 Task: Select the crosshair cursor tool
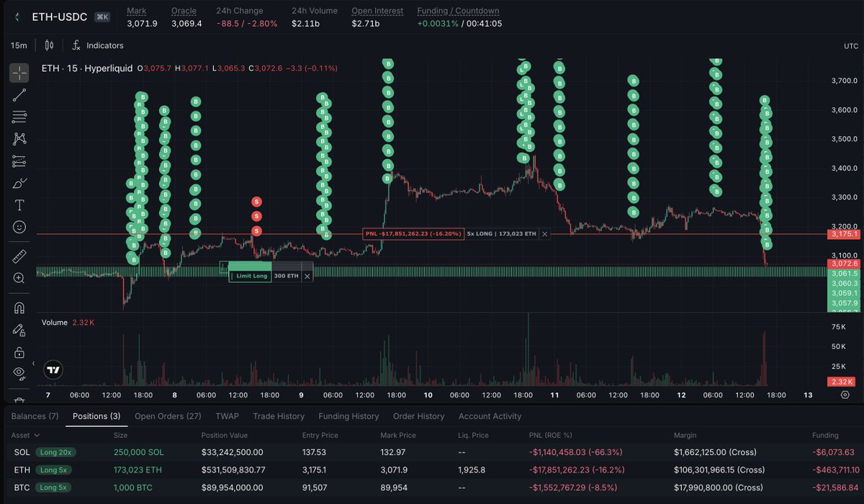pyautogui.click(x=19, y=73)
